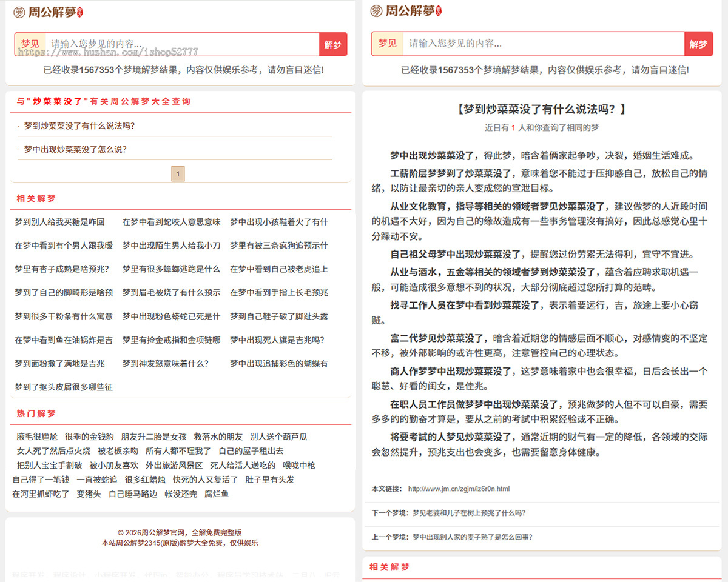Open hot dream 救落水的朋友
The image size is (728, 582).
click(x=218, y=436)
